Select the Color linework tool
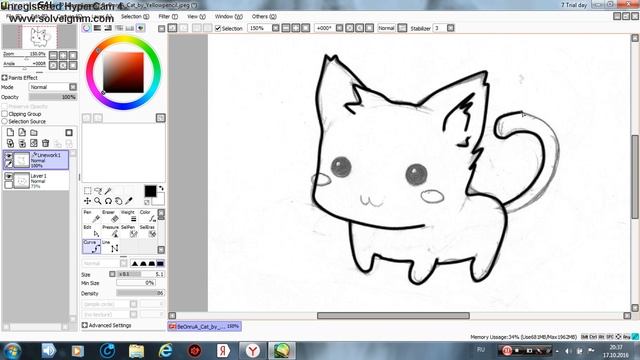640x360 pixels. coord(148,216)
